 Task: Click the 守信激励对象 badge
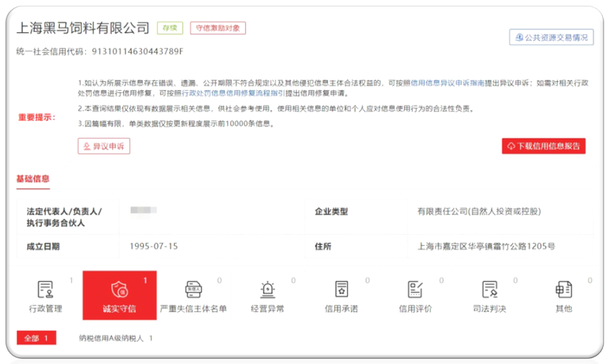coord(218,28)
